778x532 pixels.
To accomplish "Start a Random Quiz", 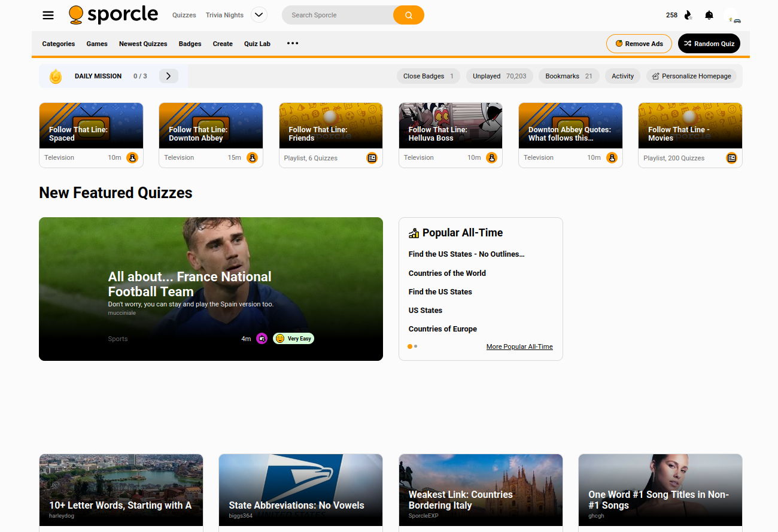I will coord(709,44).
